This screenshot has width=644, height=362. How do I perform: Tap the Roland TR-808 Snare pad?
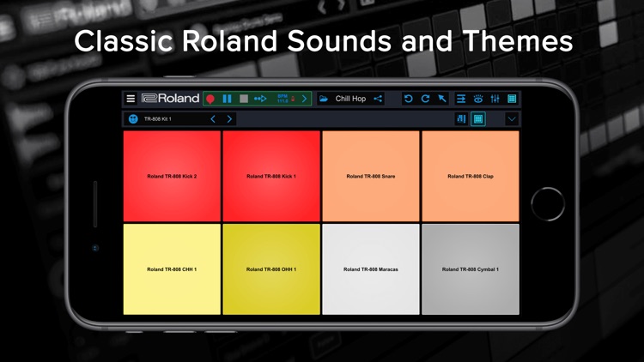coord(371,176)
